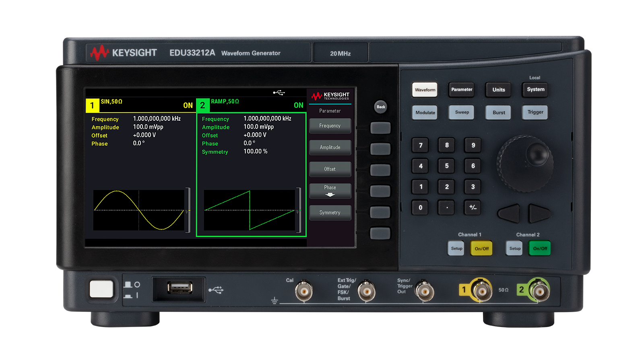Activate the Sweep function key

(461, 112)
